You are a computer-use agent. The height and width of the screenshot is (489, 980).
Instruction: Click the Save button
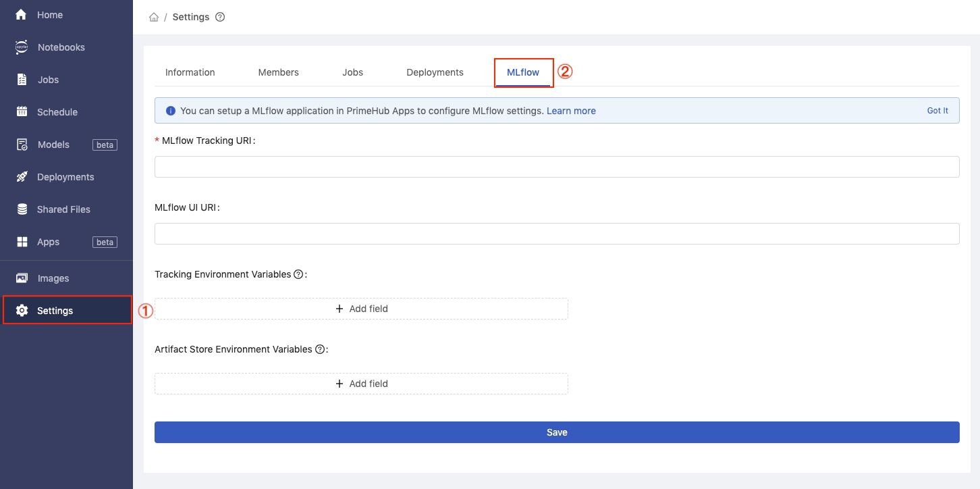click(x=557, y=432)
